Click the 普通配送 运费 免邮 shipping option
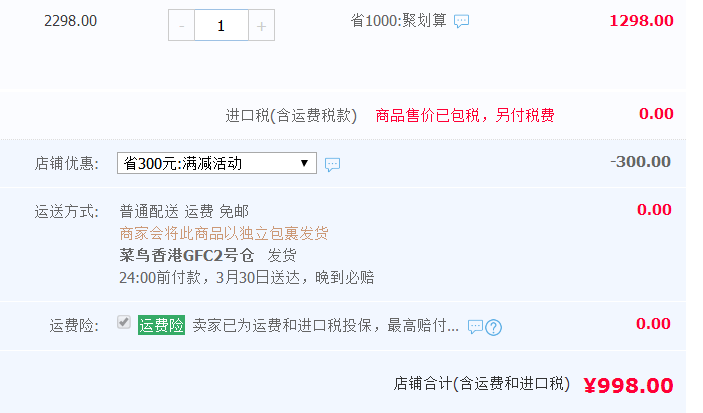 tap(184, 211)
